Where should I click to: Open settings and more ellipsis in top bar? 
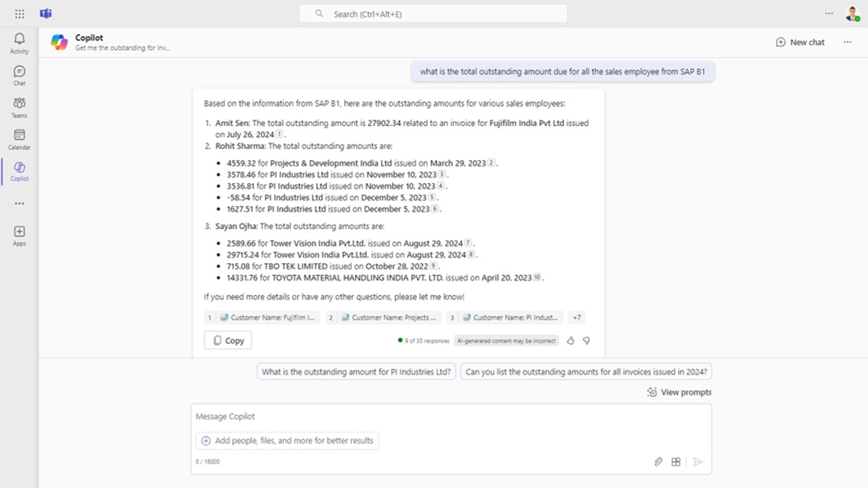(829, 14)
